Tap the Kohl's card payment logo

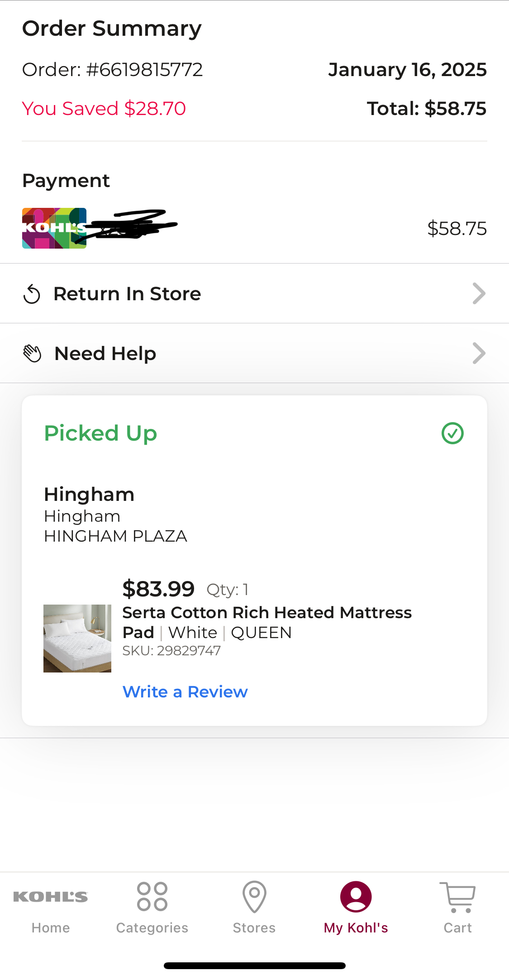(x=54, y=228)
